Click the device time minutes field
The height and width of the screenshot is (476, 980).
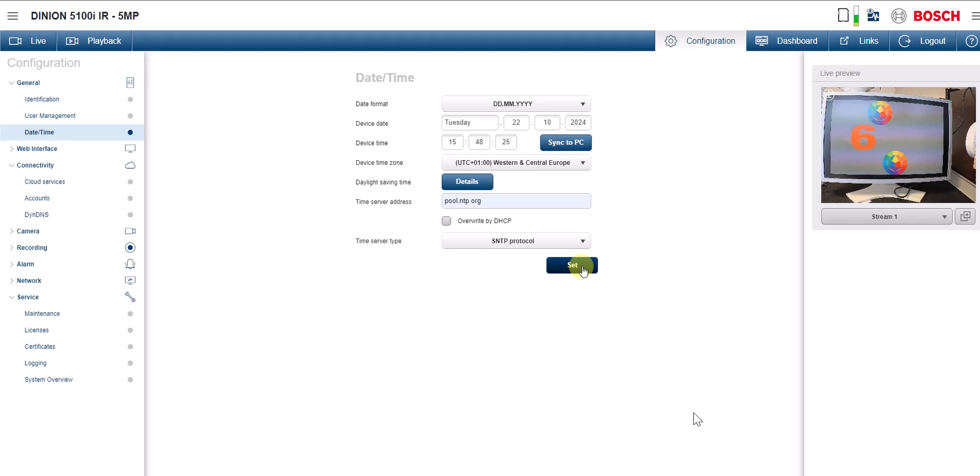(479, 142)
